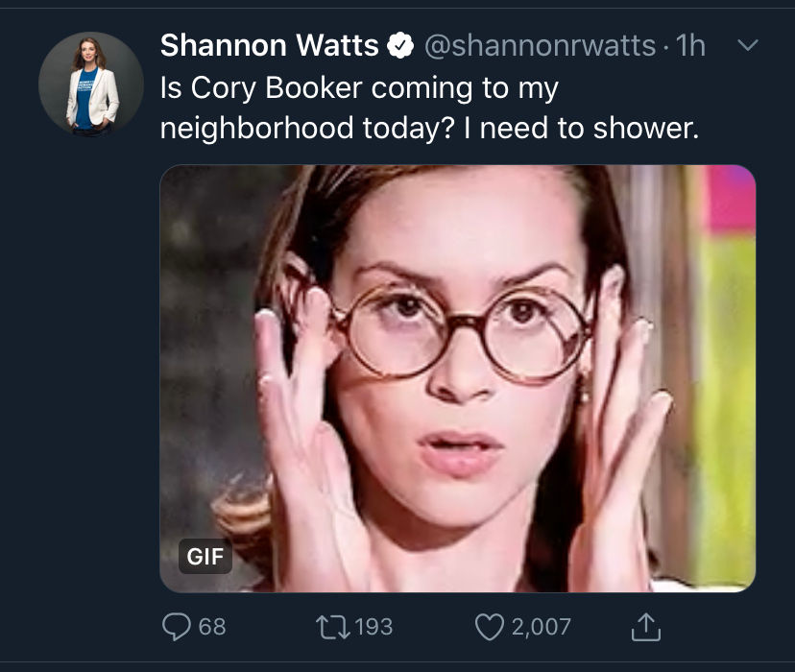Click the blue verified badge beside Shannon Watts
The height and width of the screenshot is (672, 795).
[x=400, y=45]
